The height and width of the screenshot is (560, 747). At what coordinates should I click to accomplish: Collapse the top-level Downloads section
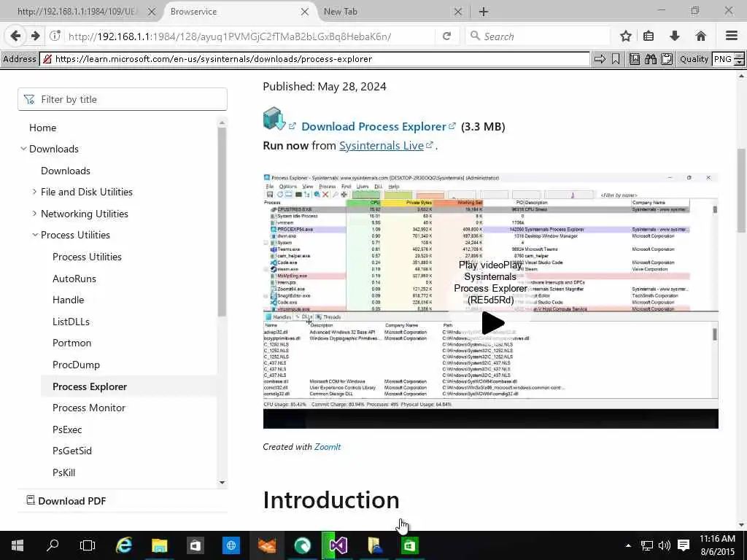pos(23,149)
